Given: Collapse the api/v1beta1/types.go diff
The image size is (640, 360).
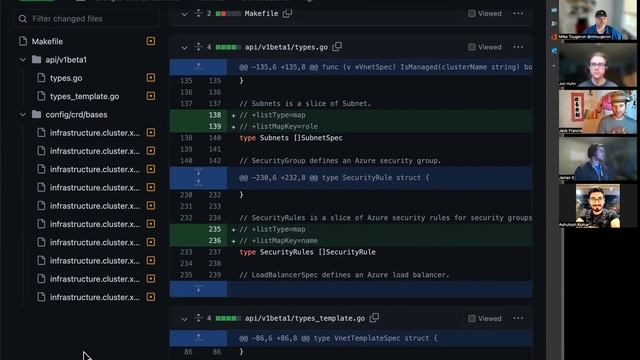Looking at the screenshot, I should click(x=184, y=47).
